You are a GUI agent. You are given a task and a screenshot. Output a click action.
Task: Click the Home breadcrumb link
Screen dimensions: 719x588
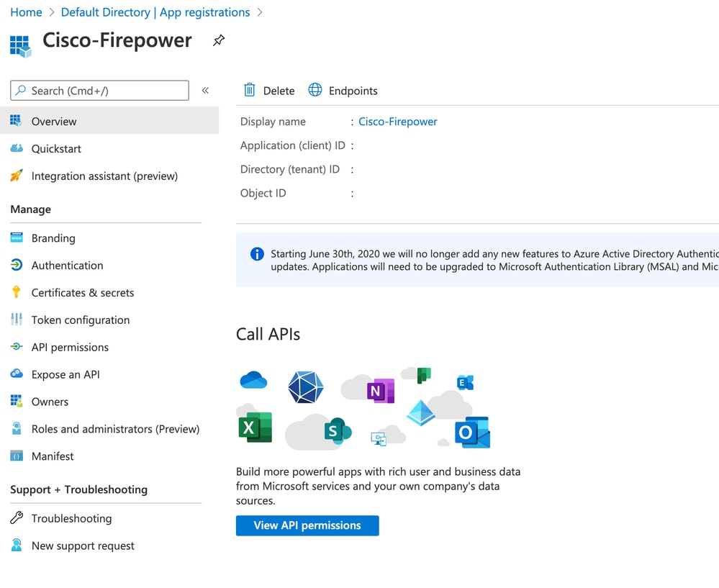pos(26,12)
